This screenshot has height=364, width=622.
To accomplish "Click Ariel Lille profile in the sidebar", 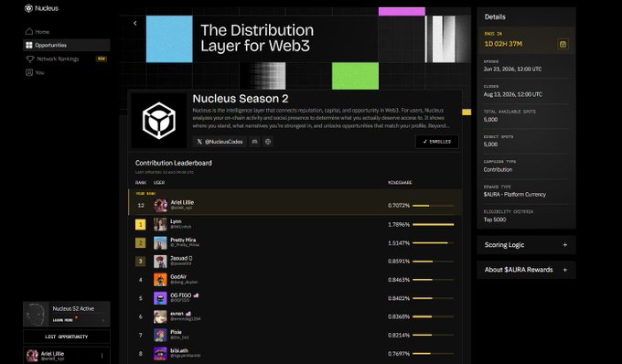I will click(x=67, y=356).
